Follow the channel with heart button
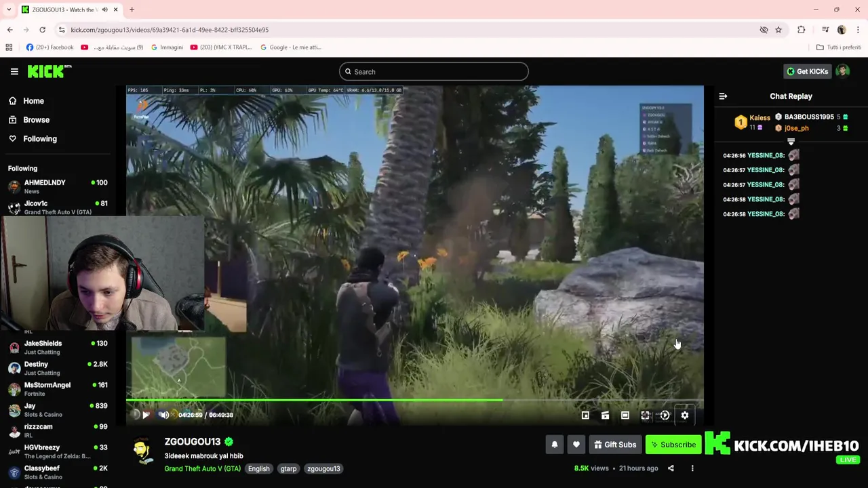868x488 pixels. click(x=576, y=445)
